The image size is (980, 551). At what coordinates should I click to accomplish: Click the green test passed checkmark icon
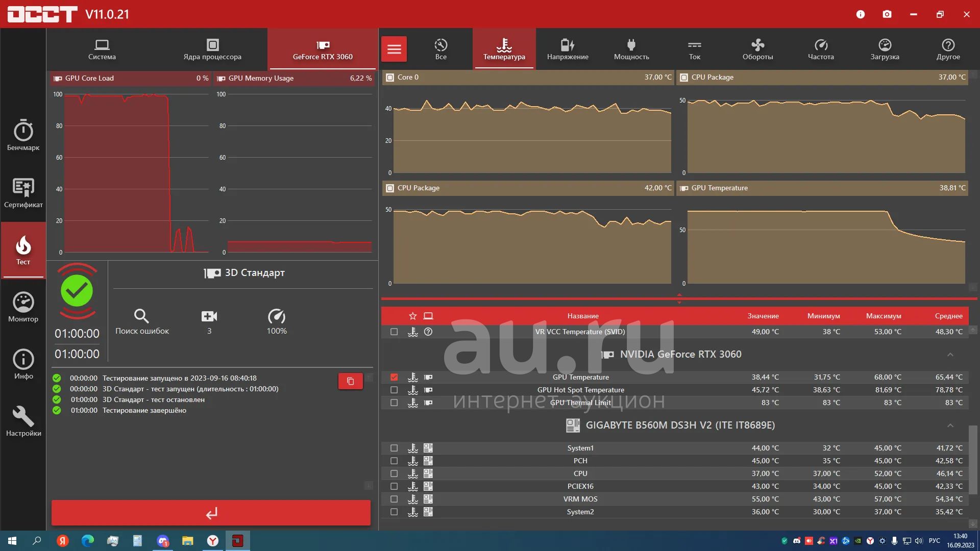[x=77, y=291]
